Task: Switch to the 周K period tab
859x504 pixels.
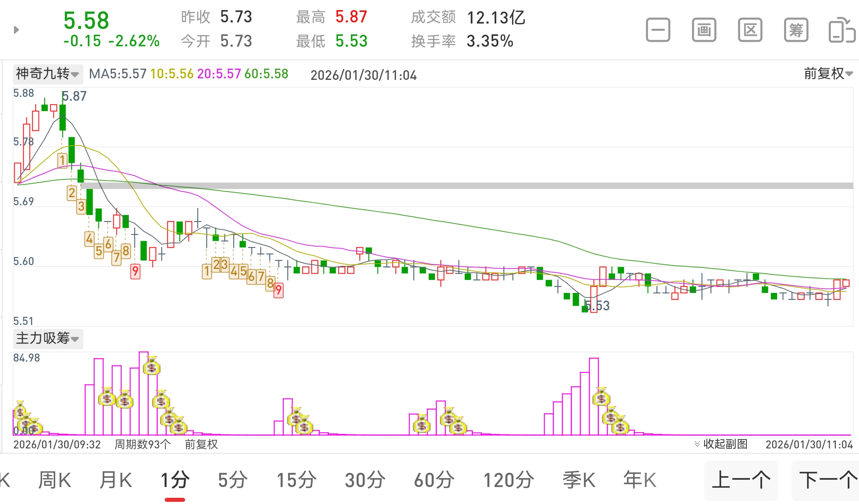Action: 54,480
